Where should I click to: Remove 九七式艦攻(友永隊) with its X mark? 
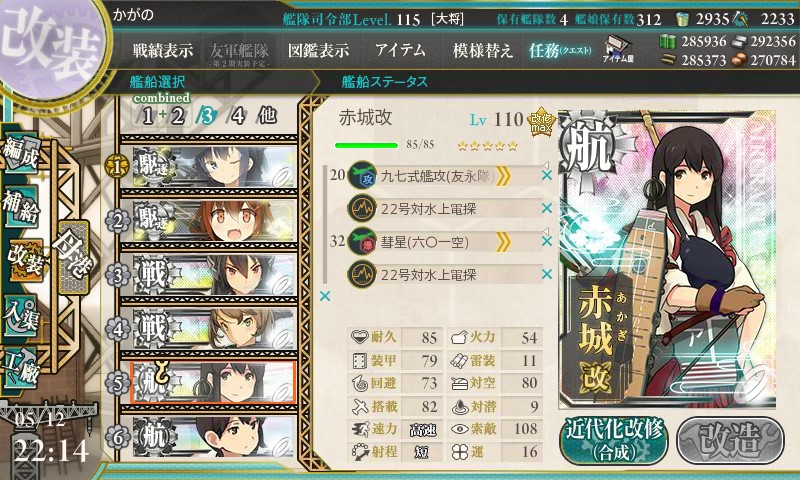(546, 175)
